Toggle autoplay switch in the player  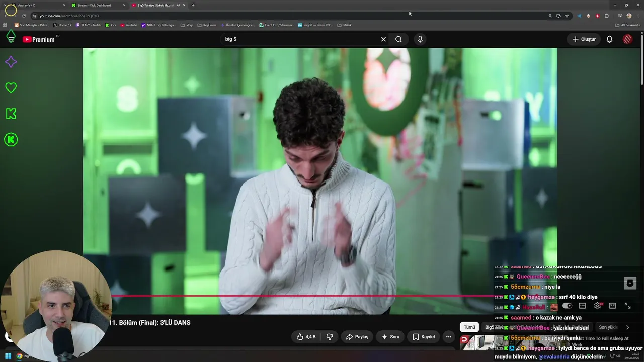(x=567, y=306)
